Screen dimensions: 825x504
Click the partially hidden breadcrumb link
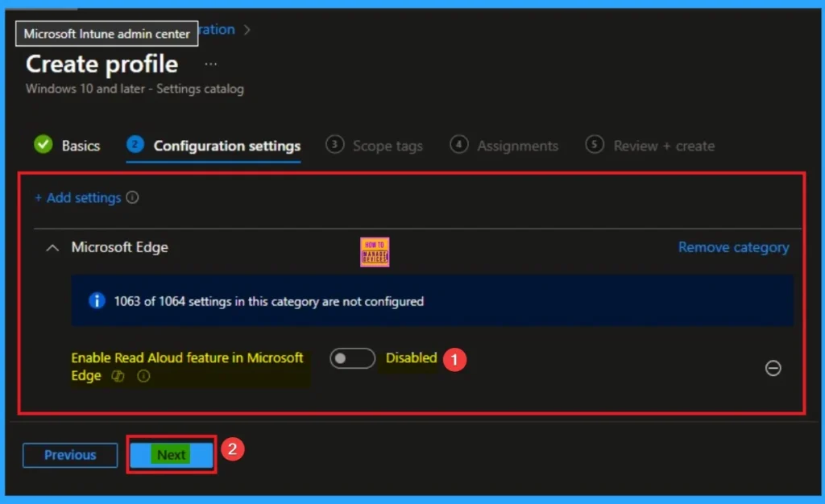pos(217,30)
